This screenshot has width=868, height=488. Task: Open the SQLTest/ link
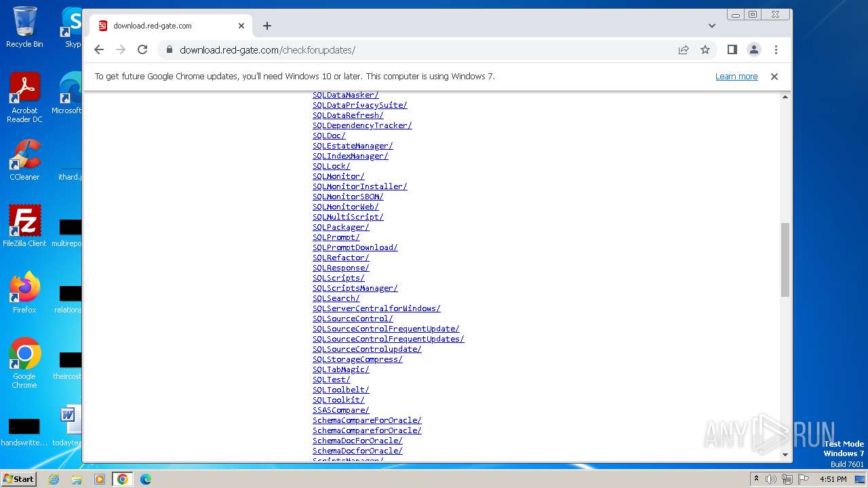click(332, 380)
